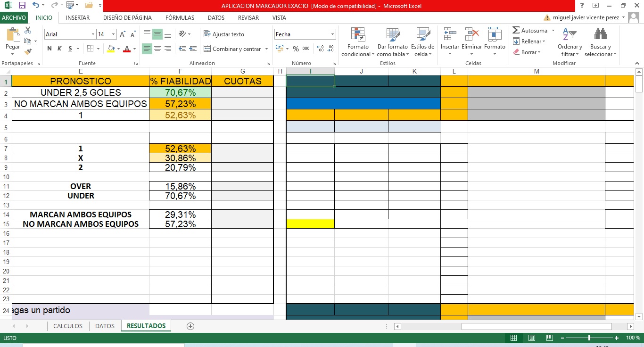Select the yellow cell in row 15
644x347 pixels.
pos(310,224)
